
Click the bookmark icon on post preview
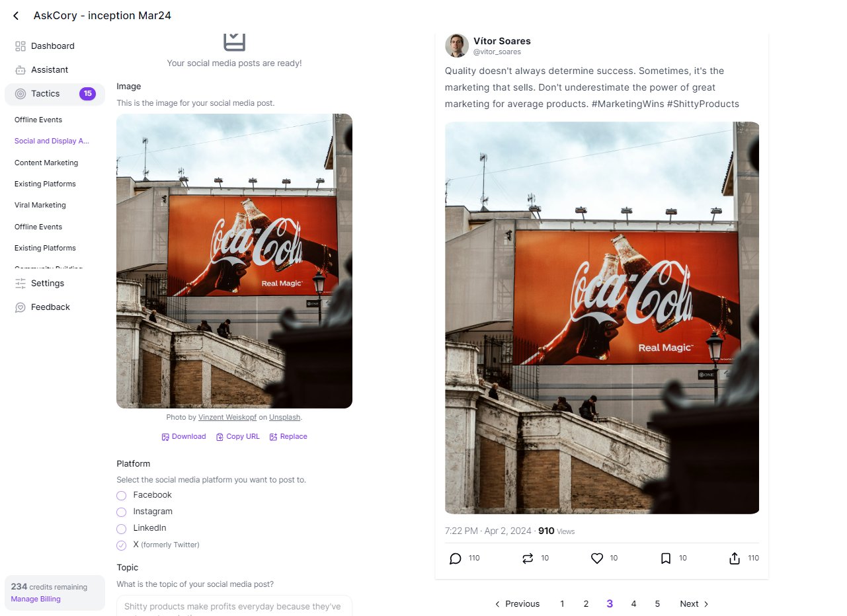click(x=666, y=558)
